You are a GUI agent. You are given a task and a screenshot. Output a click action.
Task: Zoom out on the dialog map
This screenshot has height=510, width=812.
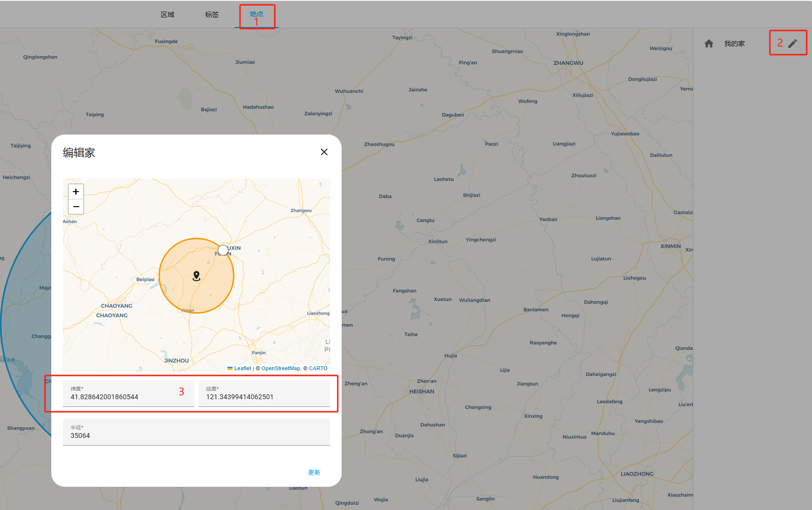(76, 207)
